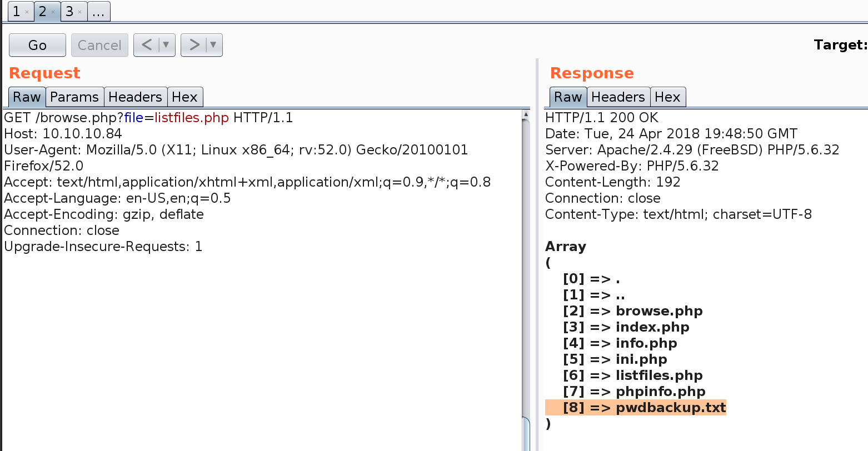Click the X-Powered-By: PHP/5.6.32 line

click(x=632, y=166)
